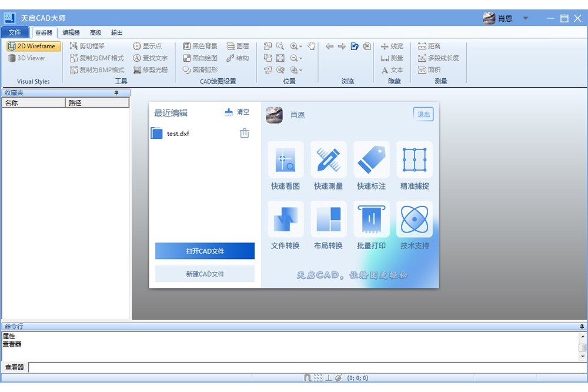This screenshot has width=588, height=392.
Task: Click the command line scrollbar down arrow
Action: click(582, 357)
